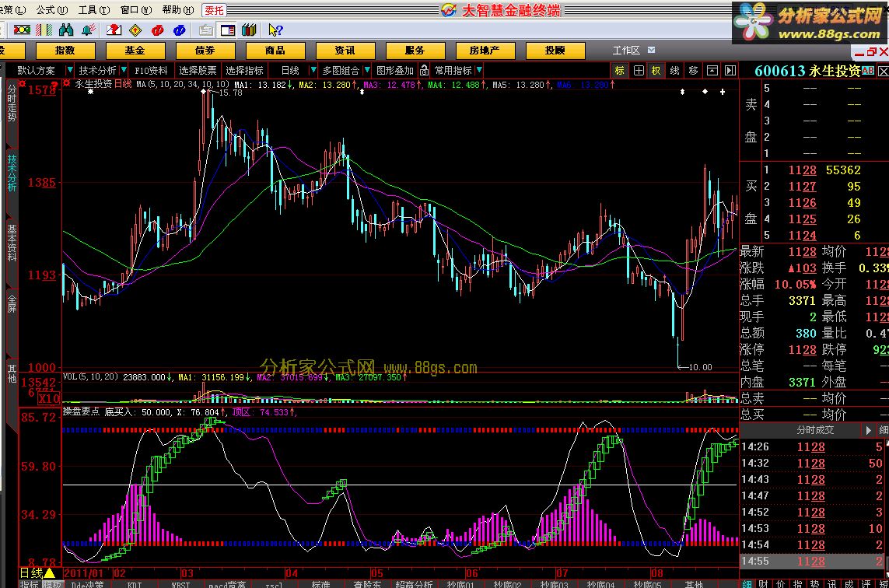
Task: Toggle the 标 indicator marker button
Action: coord(620,70)
